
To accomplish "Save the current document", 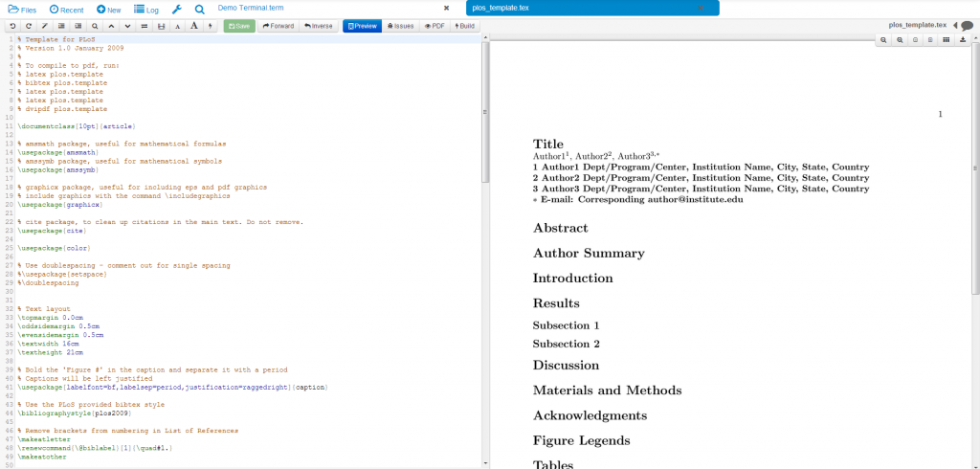I will click(x=239, y=26).
